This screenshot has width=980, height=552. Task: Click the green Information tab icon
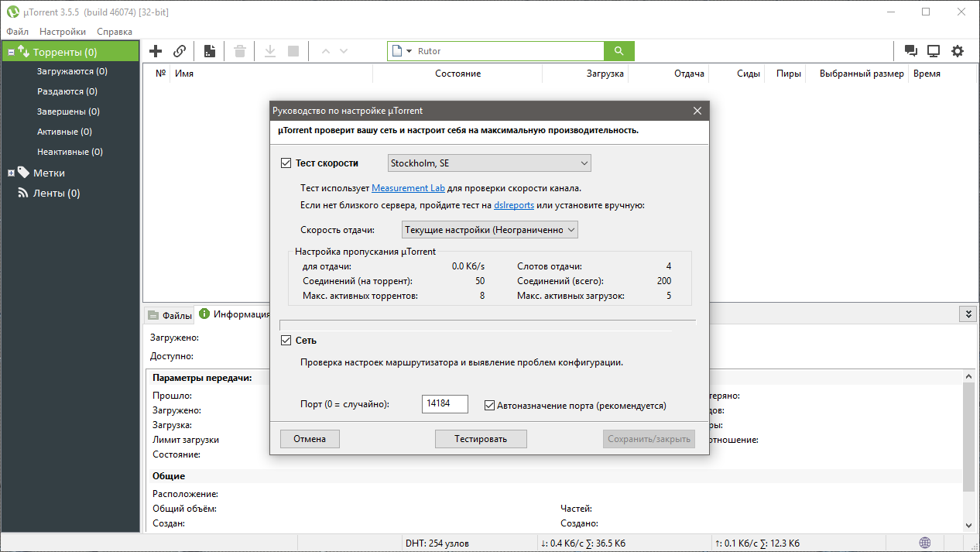[x=204, y=314]
